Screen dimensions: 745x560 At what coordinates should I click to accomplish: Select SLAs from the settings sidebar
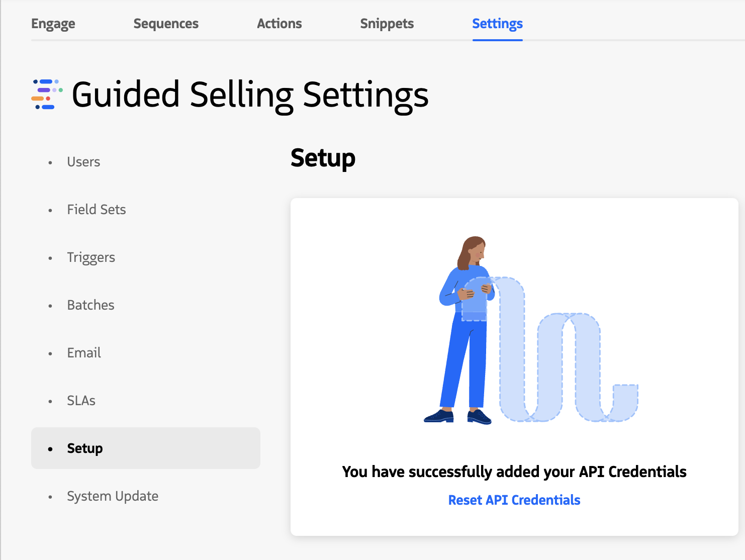[x=81, y=400]
